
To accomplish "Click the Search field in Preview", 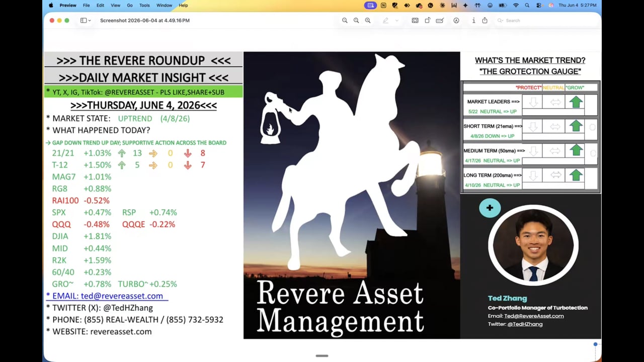I will pyautogui.click(x=546, y=21).
